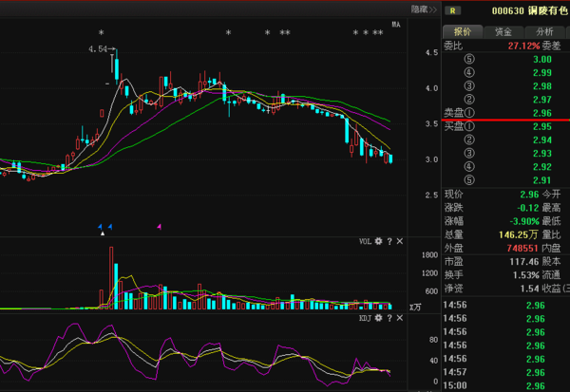Select 卖盘① price 2.96
Screen dimensions: 570x392
click(x=542, y=113)
